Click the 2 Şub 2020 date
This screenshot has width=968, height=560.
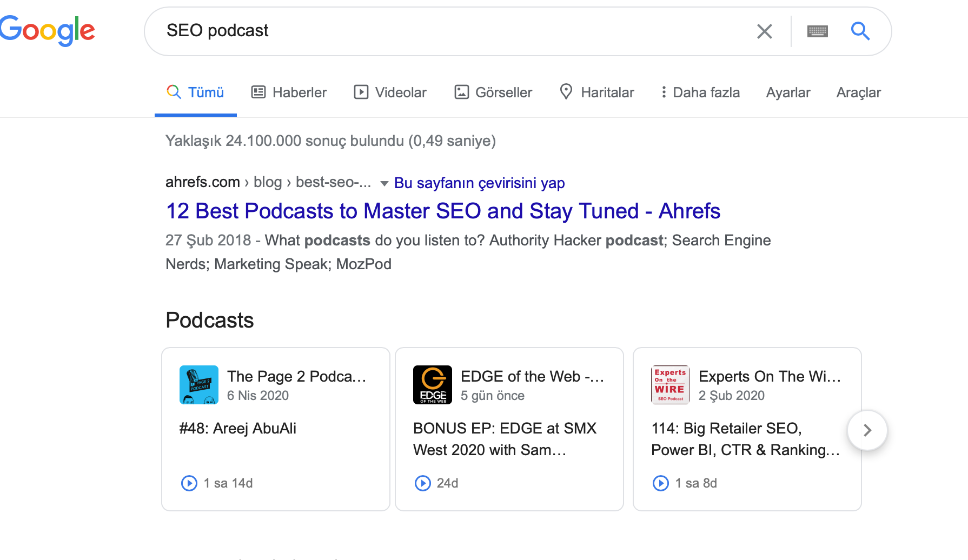coord(732,396)
